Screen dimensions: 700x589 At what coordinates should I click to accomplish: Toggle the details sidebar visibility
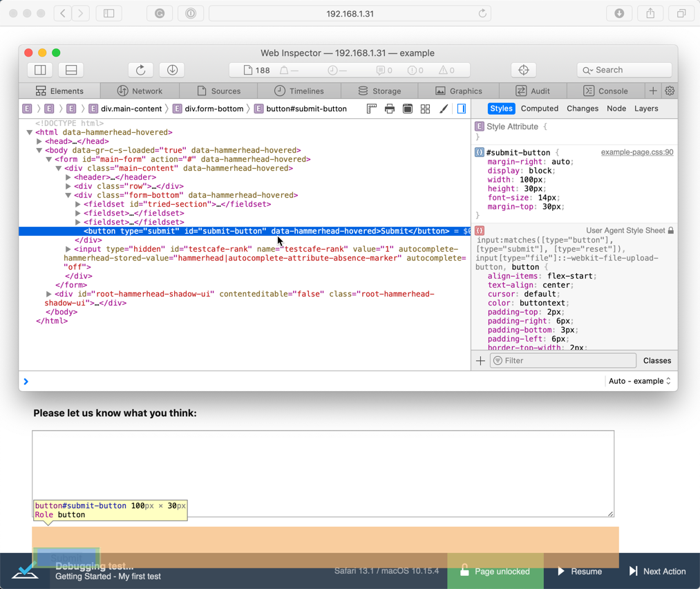462,109
